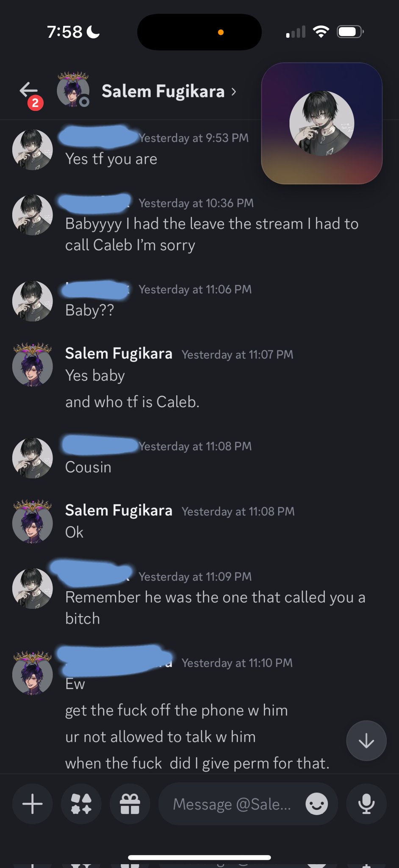Image resolution: width=399 pixels, height=868 pixels.
Task: Tap the WiFi status icon
Action: click(x=321, y=32)
